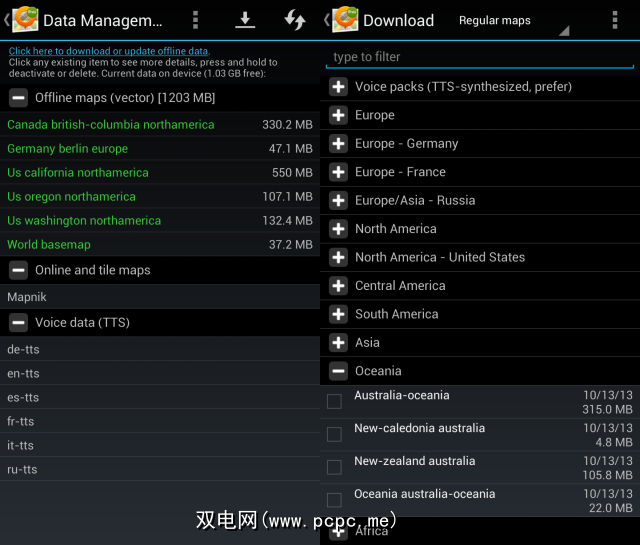Tap the download arrow icon in toolbar
640x545 pixels.
(x=245, y=20)
